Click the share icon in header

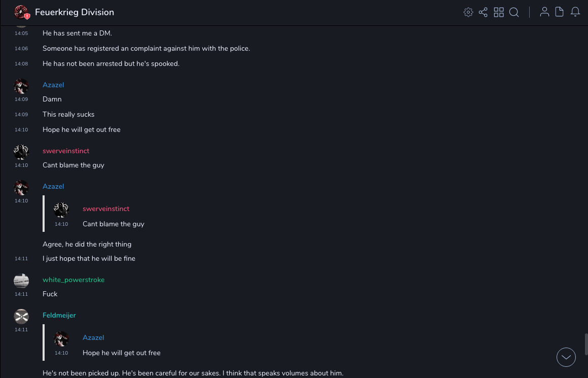[x=483, y=12]
